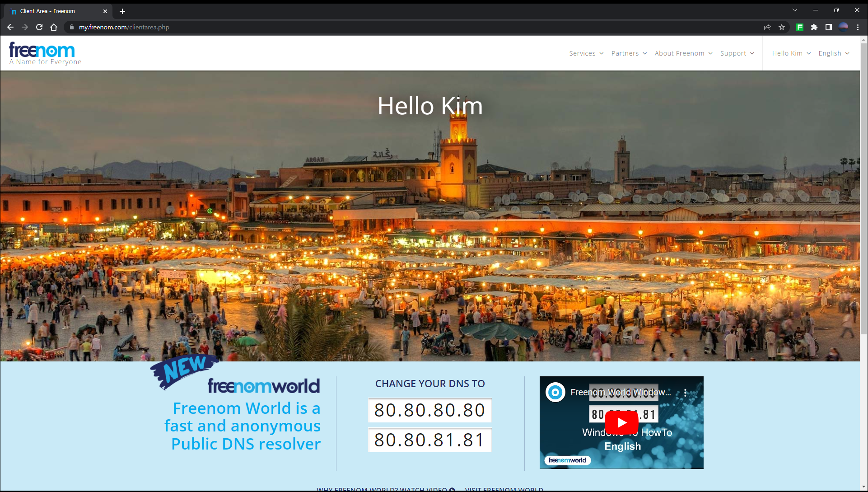Viewport: 868px width, 492px height.
Task: Open YouTube video more options dots
Action: click(685, 393)
